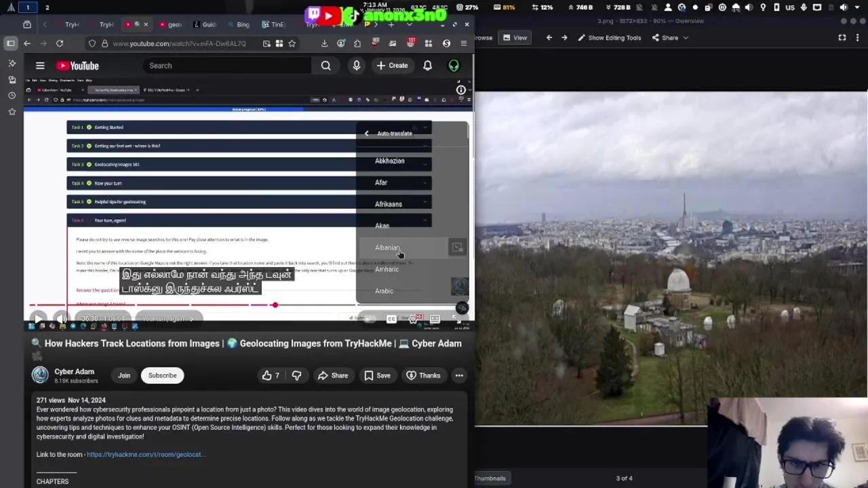Toggle the browser sidebar button
The image size is (868, 488).
(x=11, y=43)
